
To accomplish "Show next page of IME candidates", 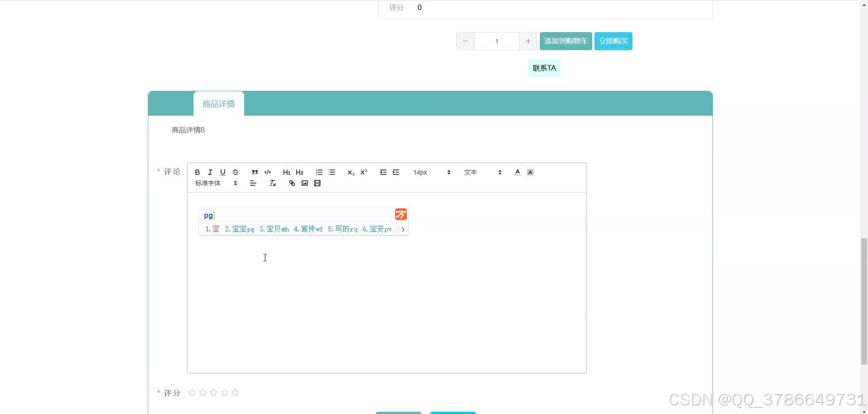I will point(403,230).
